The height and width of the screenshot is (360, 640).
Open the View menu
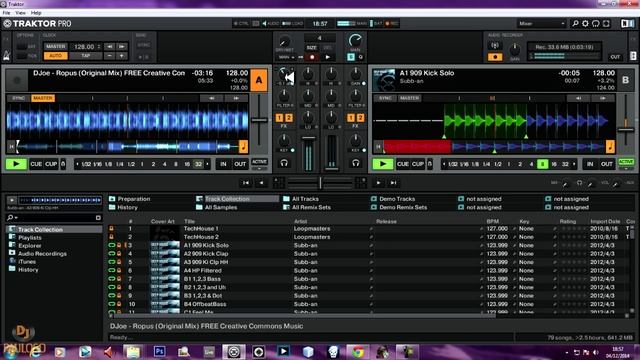[20, 13]
